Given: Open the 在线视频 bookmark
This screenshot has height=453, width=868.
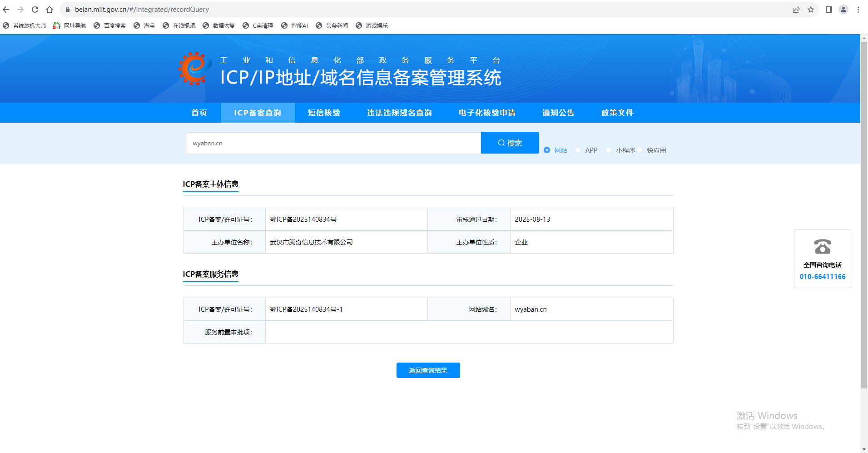Looking at the screenshot, I should coord(179,26).
